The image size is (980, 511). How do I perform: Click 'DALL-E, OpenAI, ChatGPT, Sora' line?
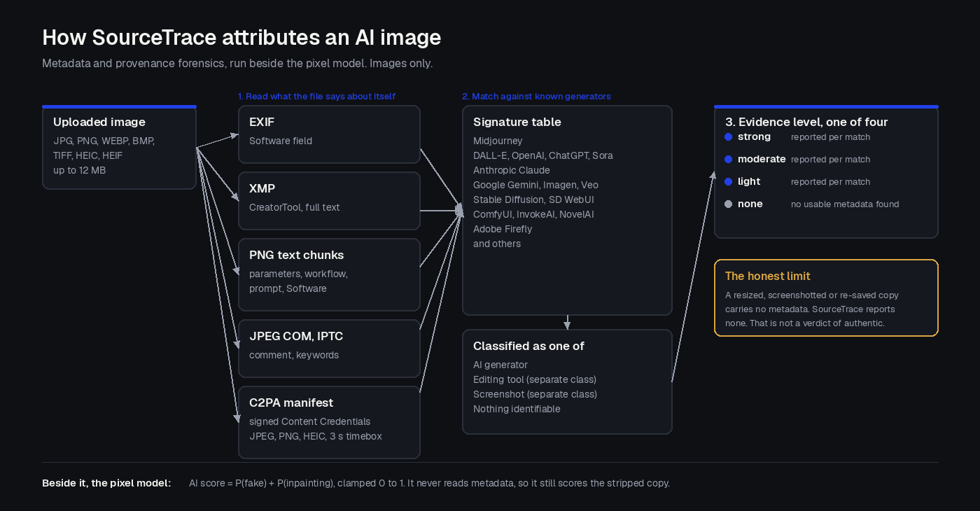point(543,155)
